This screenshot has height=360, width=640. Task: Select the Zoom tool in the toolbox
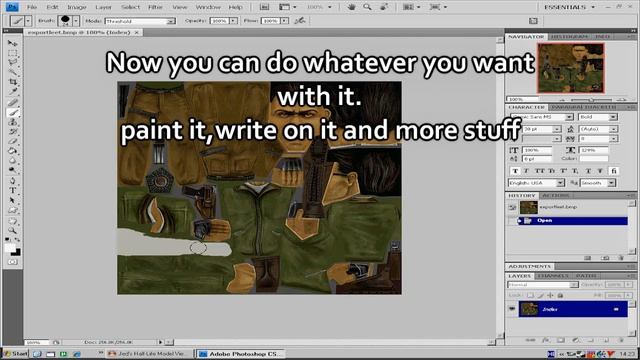(13, 230)
